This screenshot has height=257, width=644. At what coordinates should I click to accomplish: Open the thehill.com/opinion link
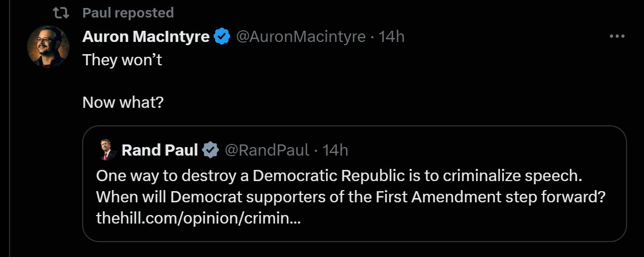198,218
